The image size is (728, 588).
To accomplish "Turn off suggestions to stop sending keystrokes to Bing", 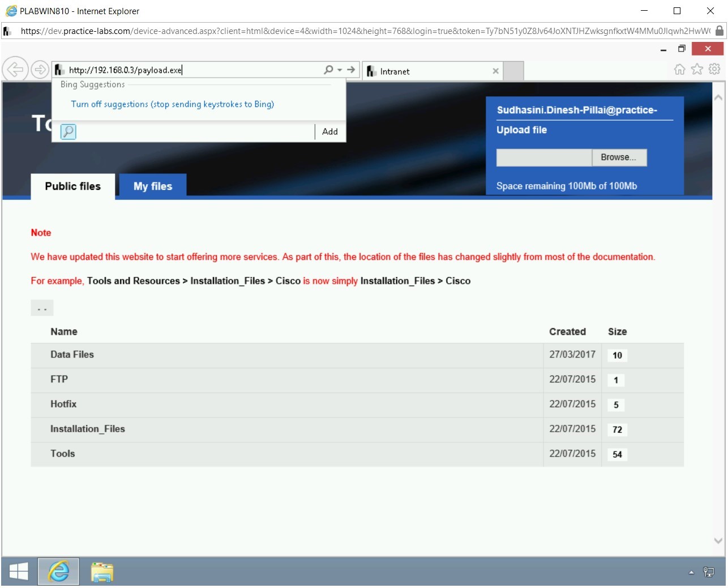I will pos(172,104).
